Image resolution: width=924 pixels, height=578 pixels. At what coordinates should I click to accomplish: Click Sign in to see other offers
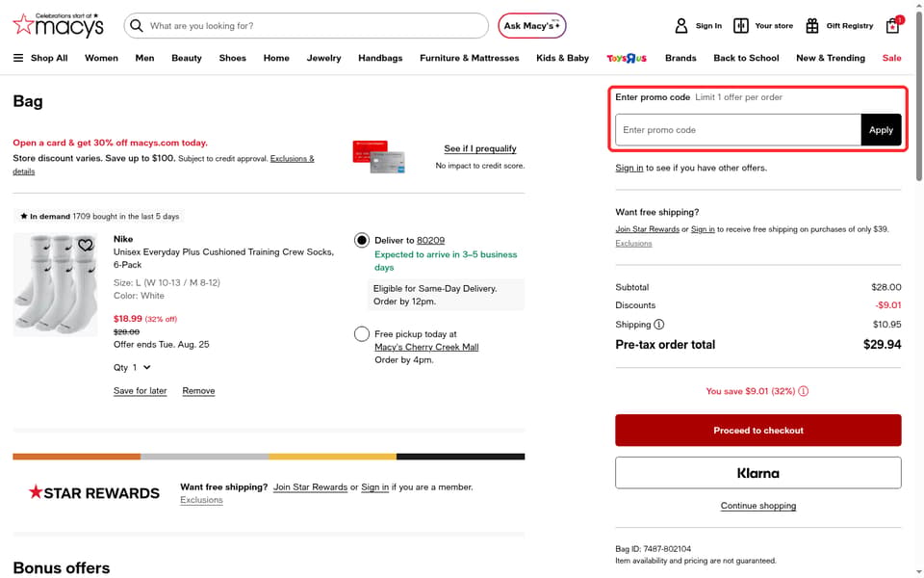coord(629,168)
